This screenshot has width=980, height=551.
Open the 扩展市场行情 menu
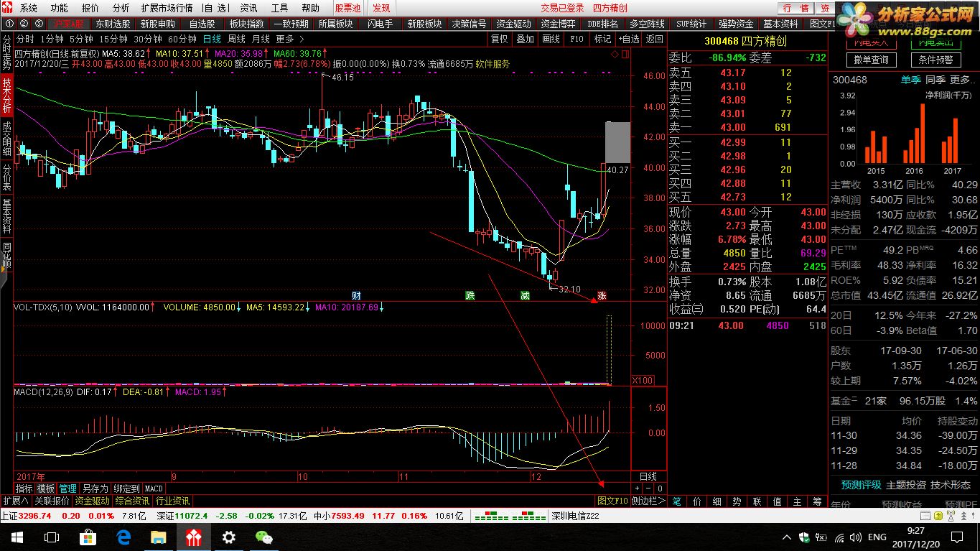tap(167, 9)
